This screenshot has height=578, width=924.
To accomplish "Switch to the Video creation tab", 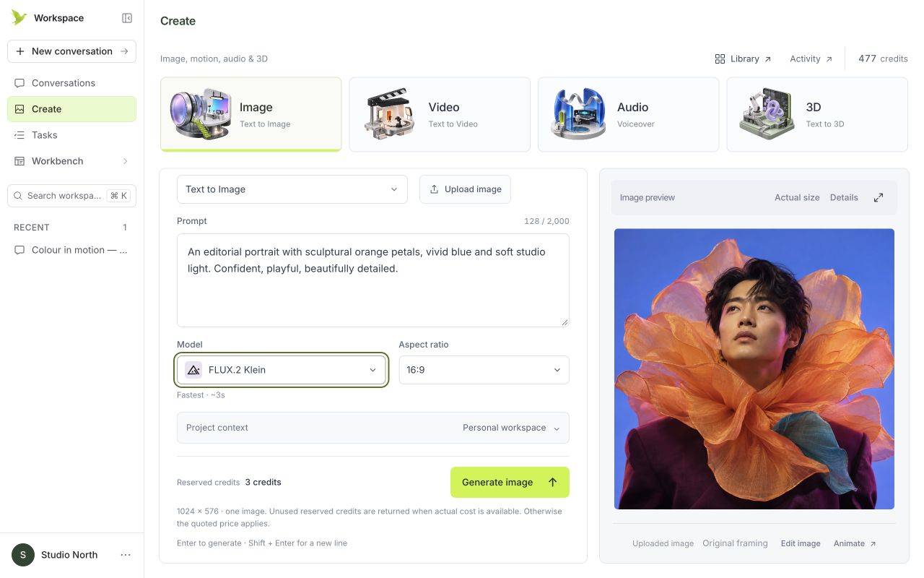I will [440, 114].
